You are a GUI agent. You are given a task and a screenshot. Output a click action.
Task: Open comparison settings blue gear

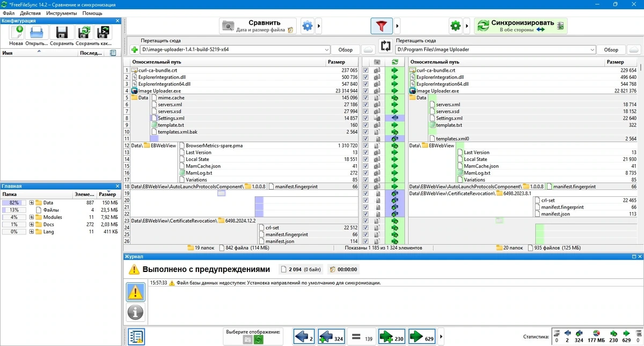tap(307, 26)
